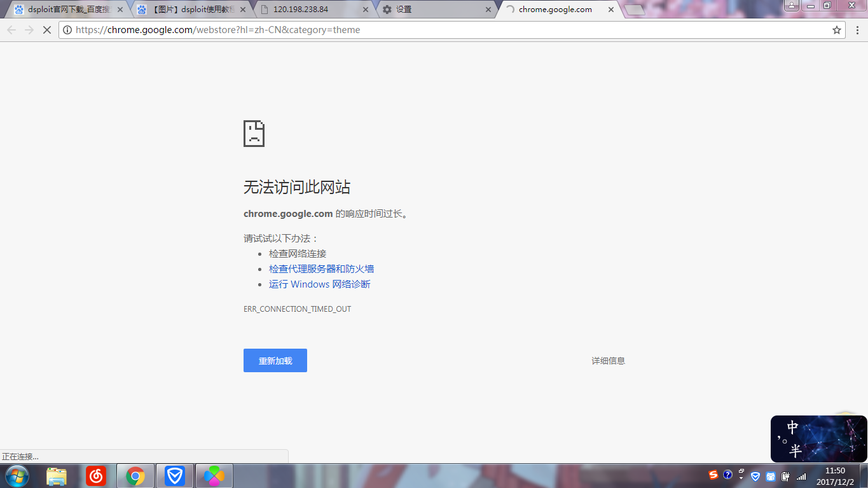Click the forward navigation arrow
Image resolution: width=868 pixels, height=488 pixels.
coord(29,30)
